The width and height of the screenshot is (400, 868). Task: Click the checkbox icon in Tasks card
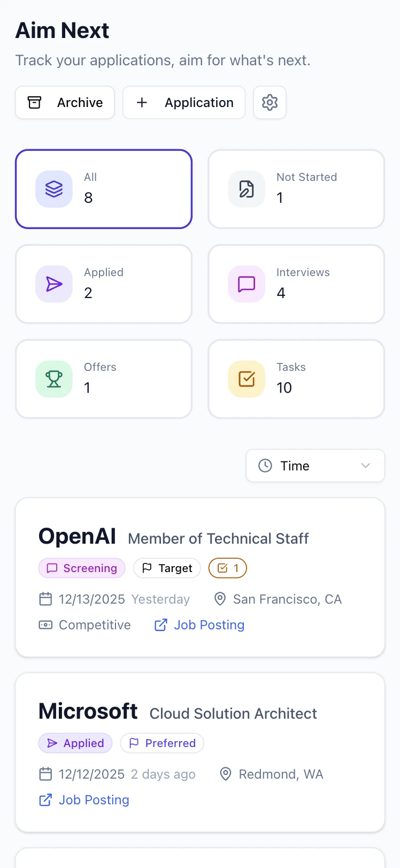247,379
